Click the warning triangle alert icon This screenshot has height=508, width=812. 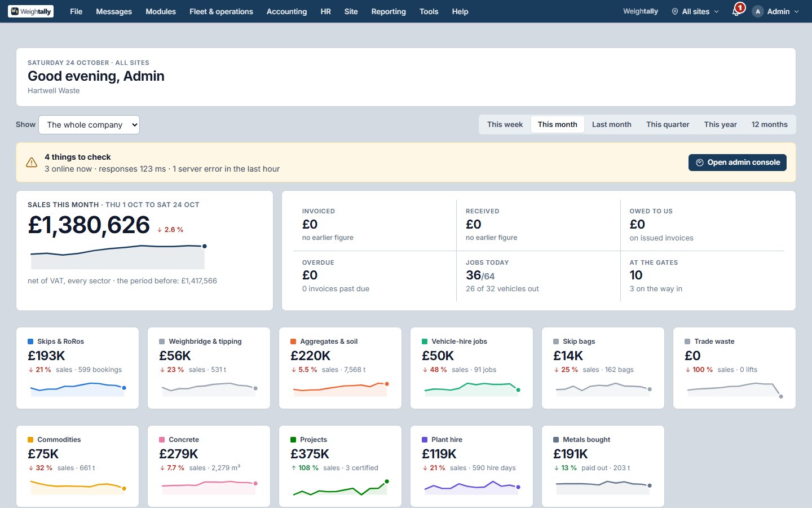(x=32, y=163)
